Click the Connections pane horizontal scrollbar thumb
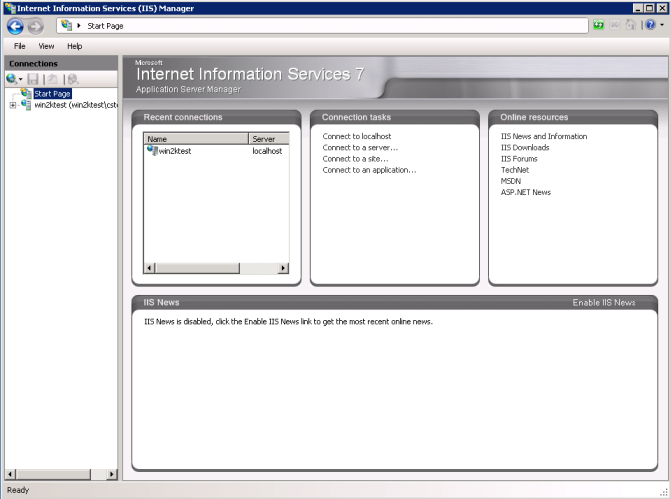The width and height of the screenshot is (671, 499). [x=53, y=474]
